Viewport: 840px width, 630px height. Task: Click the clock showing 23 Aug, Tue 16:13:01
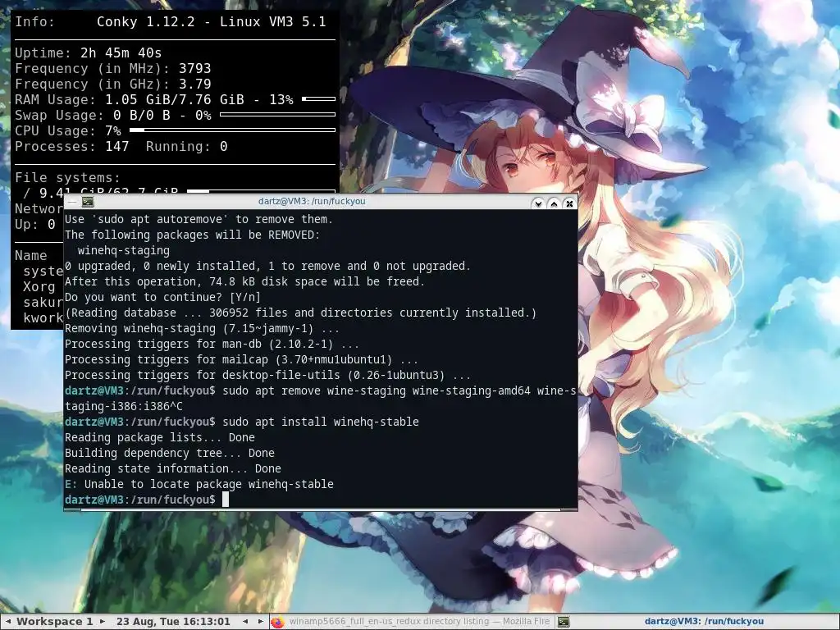[x=173, y=622]
